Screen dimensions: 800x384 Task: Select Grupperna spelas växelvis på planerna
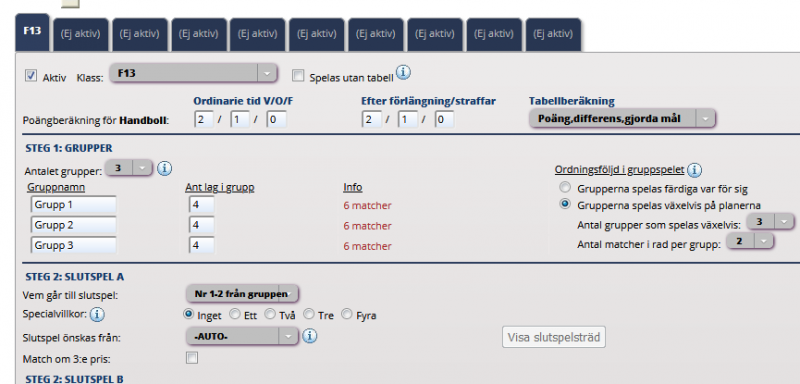pyautogui.click(x=565, y=204)
